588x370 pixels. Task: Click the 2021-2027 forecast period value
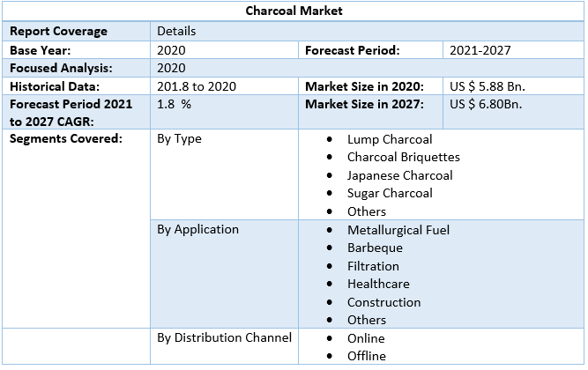pos(480,50)
